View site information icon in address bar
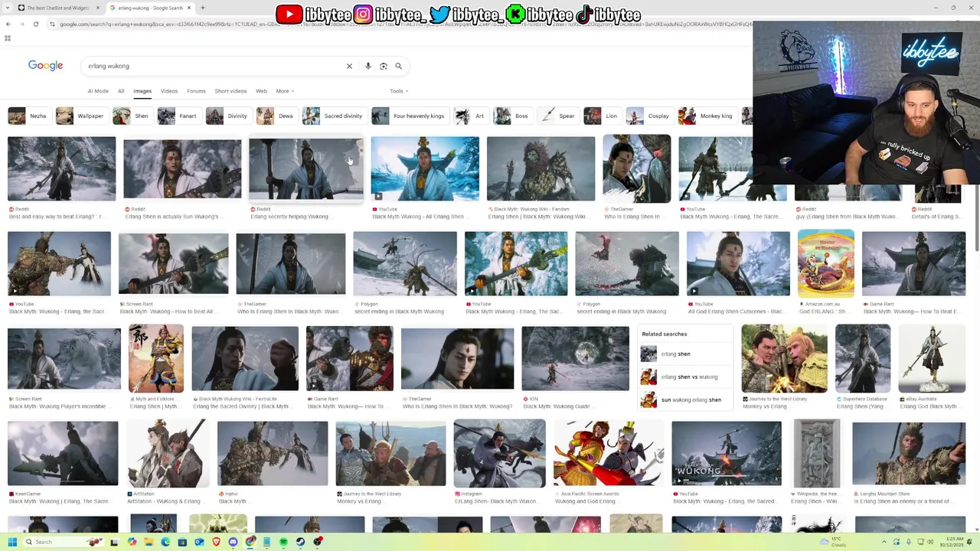This screenshot has width=980, height=551. (53, 24)
